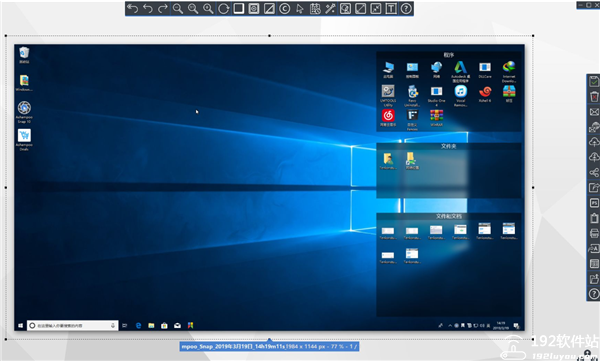Click the red NetEase music icon in capture

pos(388,118)
